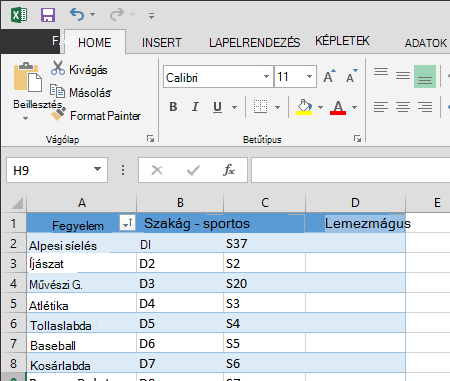Copy selection with Másolás
450x381 pixels.
tap(80, 92)
